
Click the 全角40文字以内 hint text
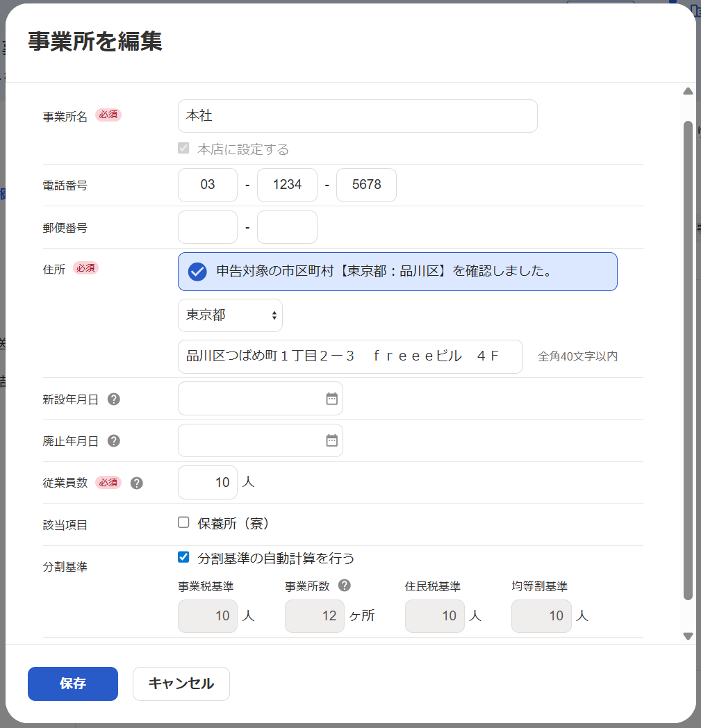[x=577, y=356]
